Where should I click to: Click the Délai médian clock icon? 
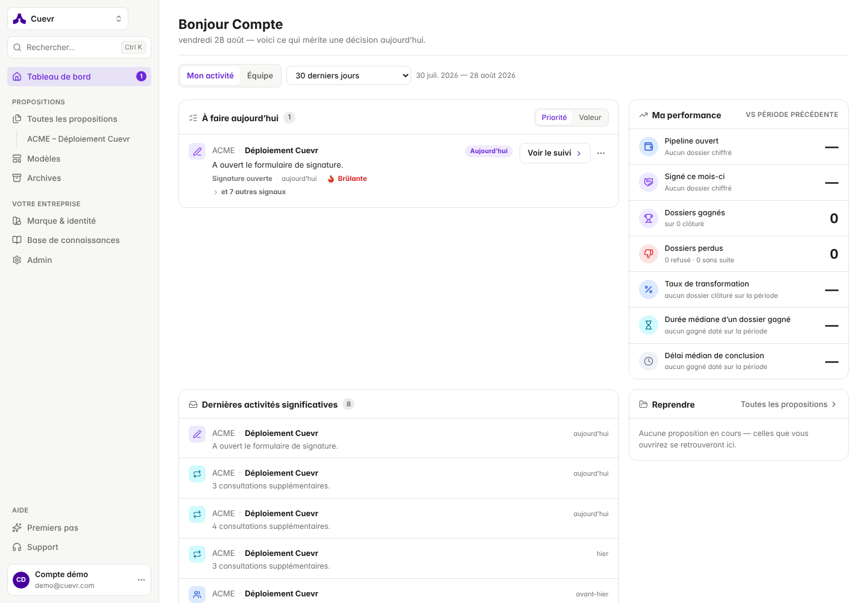[649, 361]
